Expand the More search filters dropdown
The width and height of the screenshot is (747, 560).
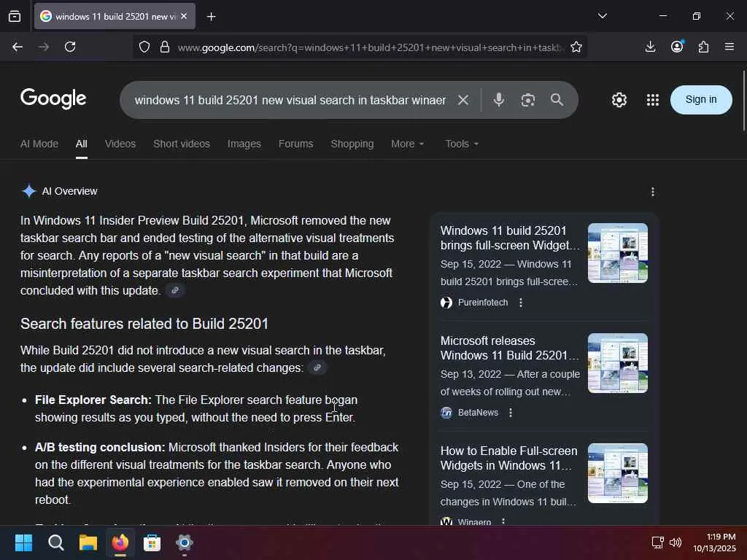(x=407, y=144)
